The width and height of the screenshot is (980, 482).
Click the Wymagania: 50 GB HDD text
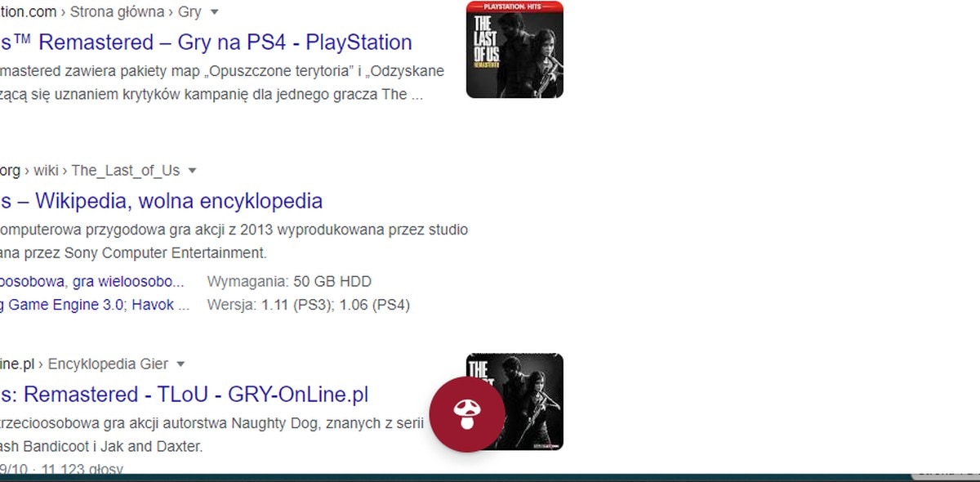(289, 282)
